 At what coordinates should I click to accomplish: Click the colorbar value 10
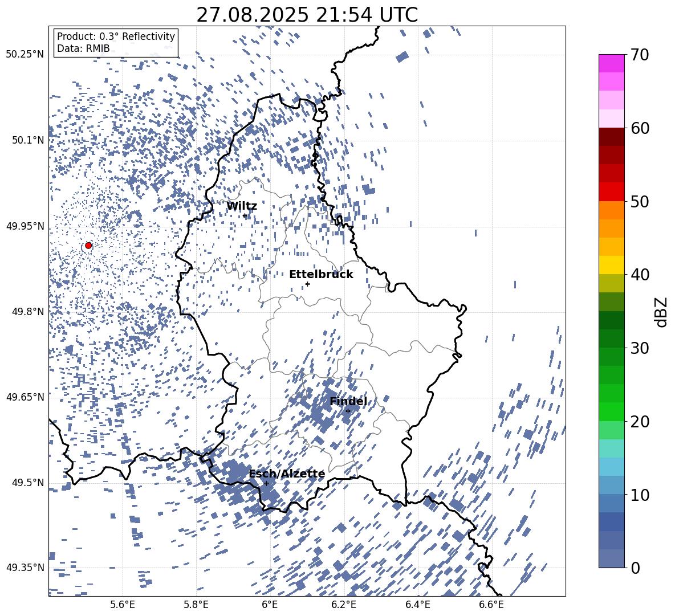[x=640, y=495]
